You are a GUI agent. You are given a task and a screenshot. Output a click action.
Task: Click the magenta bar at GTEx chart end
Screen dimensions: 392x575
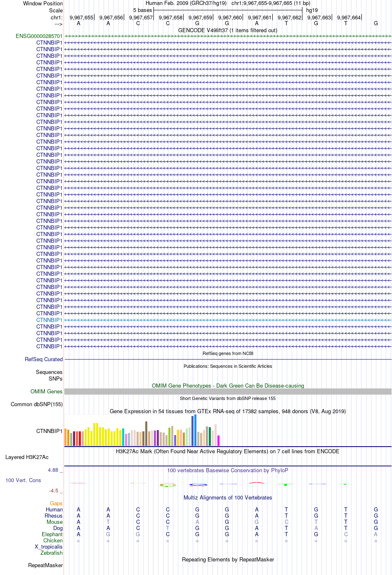point(219,440)
